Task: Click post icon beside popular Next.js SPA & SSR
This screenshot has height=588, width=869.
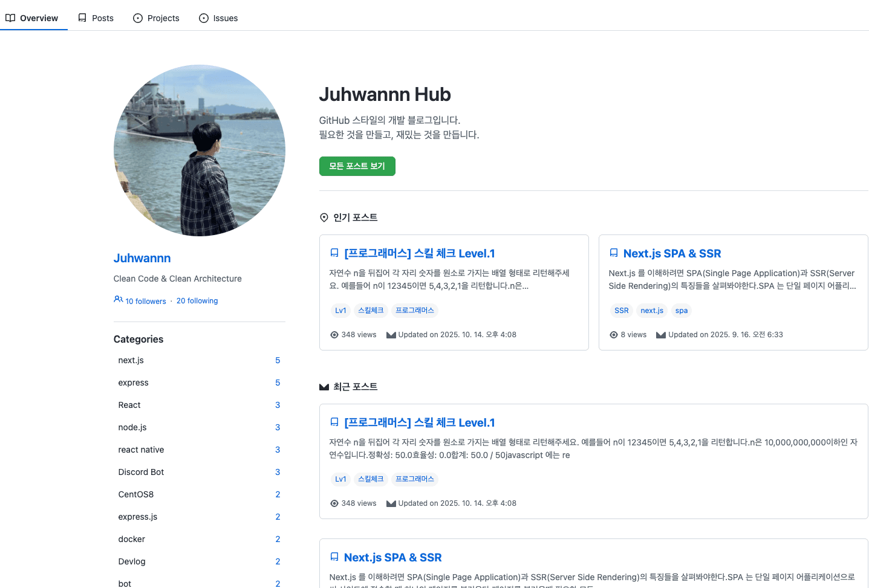Action: pos(614,253)
